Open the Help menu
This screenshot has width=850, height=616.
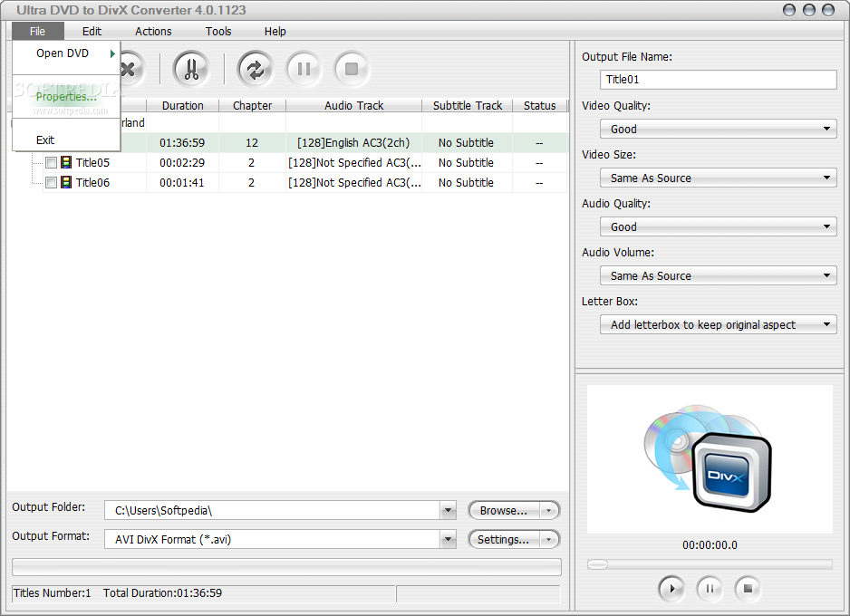point(275,31)
